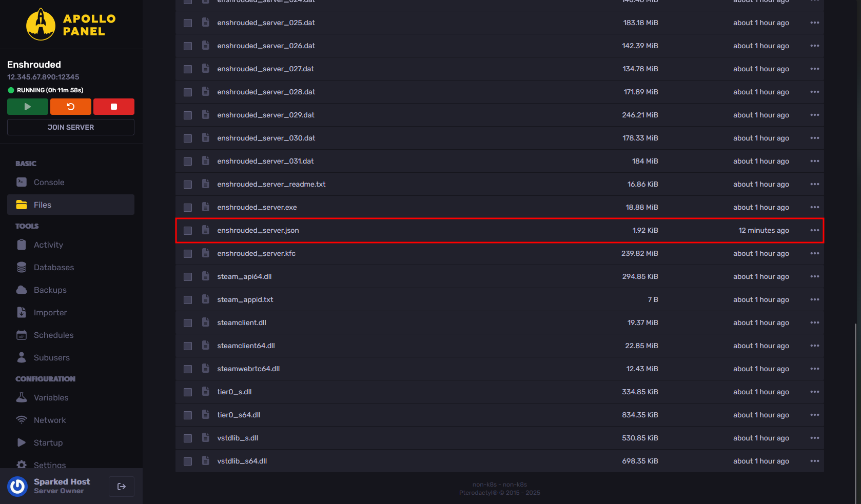Go to Backups in the sidebar
This screenshot has width=861, height=504.
[50, 290]
